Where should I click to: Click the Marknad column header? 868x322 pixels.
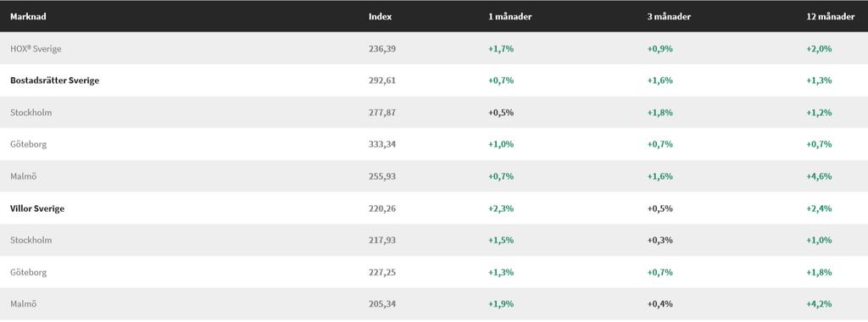coord(28,17)
